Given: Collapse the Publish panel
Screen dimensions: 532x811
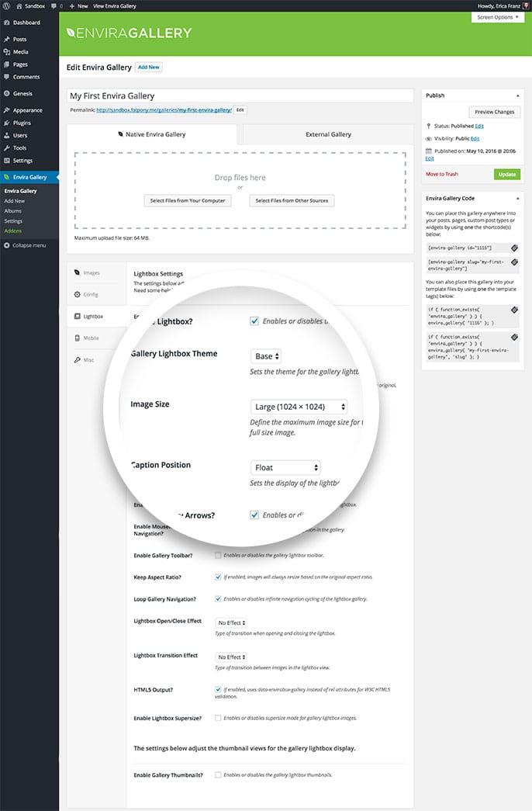Looking at the screenshot, I should click(517, 95).
